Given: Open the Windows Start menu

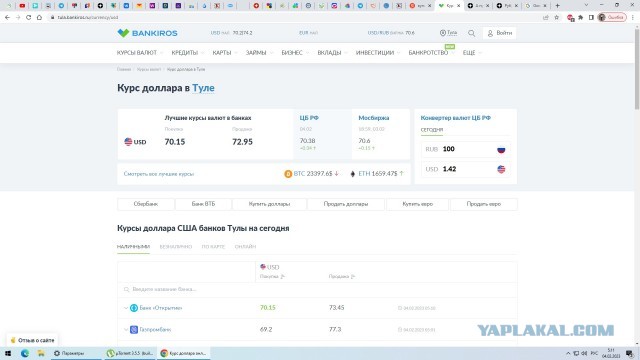Looking at the screenshot, I should pyautogui.click(x=8, y=353).
